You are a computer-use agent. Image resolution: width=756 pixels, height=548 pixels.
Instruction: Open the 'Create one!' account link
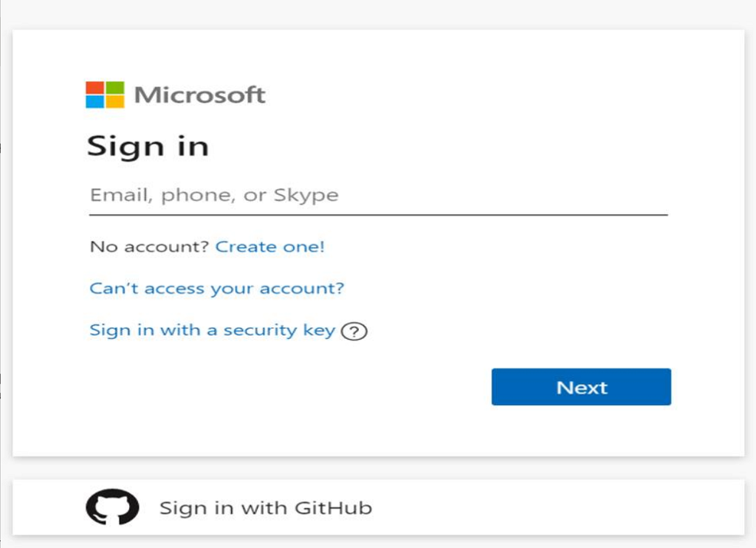tap(269, 247)
